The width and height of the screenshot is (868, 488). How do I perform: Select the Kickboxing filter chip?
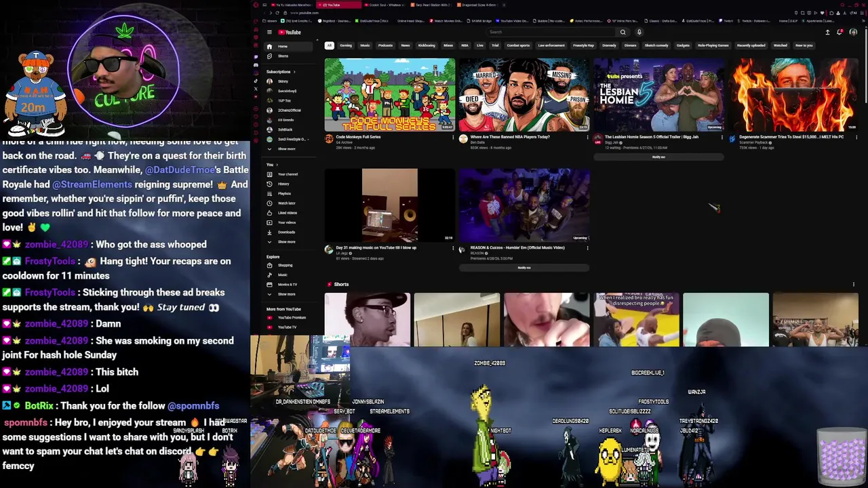pos(427,45)
